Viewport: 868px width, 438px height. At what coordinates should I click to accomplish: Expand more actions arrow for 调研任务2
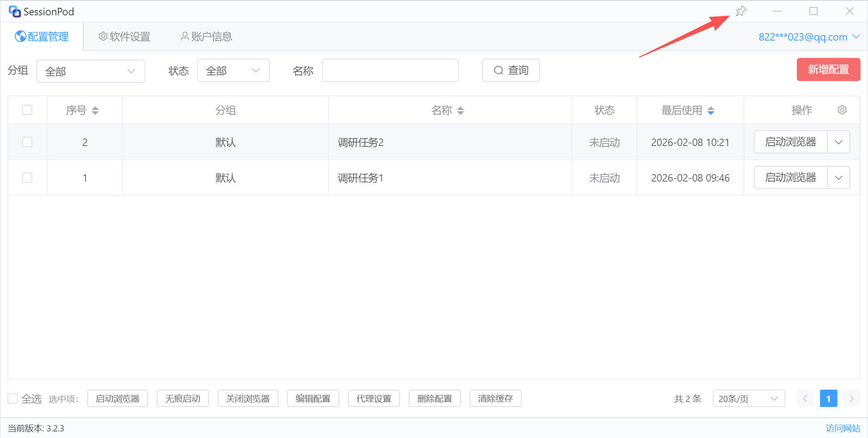(x=839, y=142)
